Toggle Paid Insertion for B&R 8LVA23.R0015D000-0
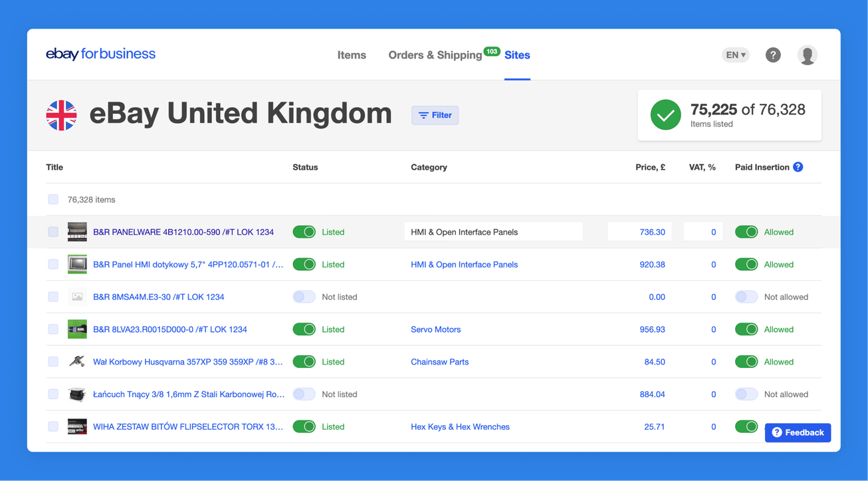 click(746, 329)
